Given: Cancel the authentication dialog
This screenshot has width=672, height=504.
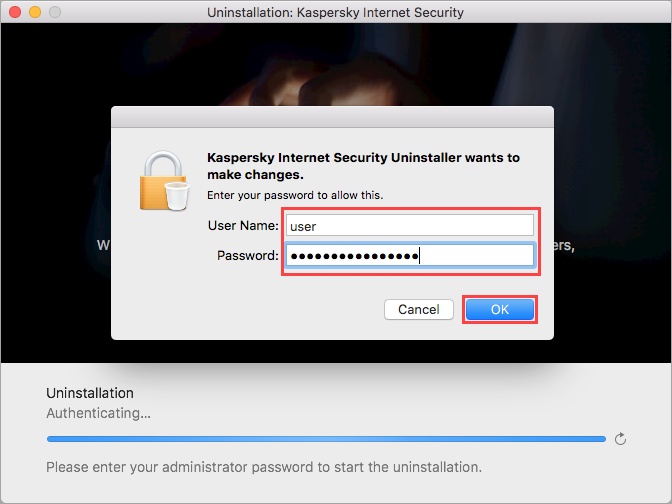Looking at the screenshot, I should point(419,309).
